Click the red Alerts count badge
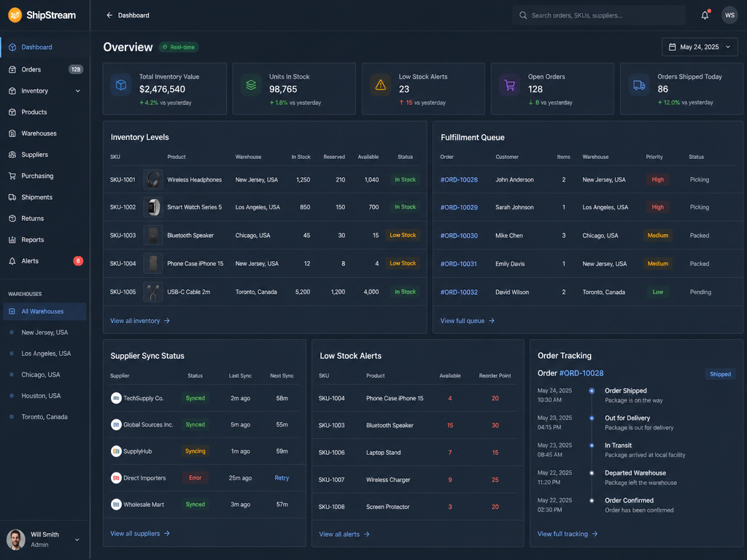This screenshot has height=560, width=747. [x=78, y=261]
